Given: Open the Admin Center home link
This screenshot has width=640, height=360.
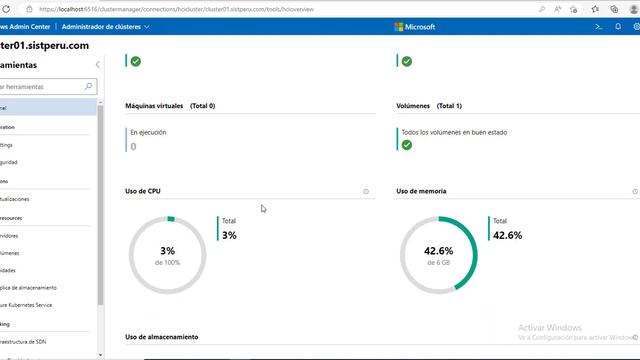Looking at the screenshot, I should click(25, 27).
